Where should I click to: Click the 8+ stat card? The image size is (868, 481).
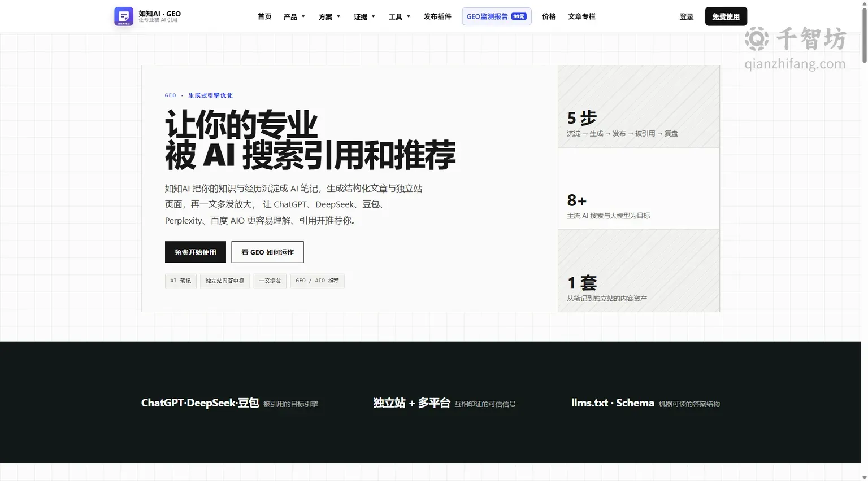click(x=639, y=189)
